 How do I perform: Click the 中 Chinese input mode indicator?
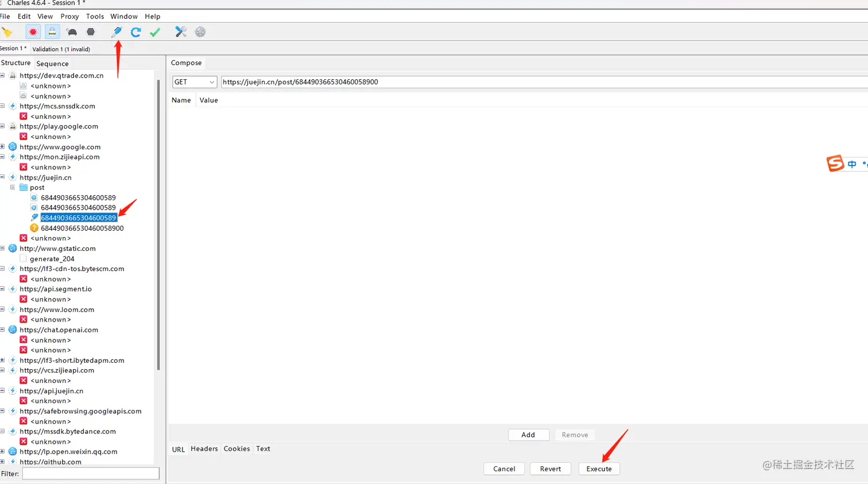pyautogui.click(x=852, y=164)
